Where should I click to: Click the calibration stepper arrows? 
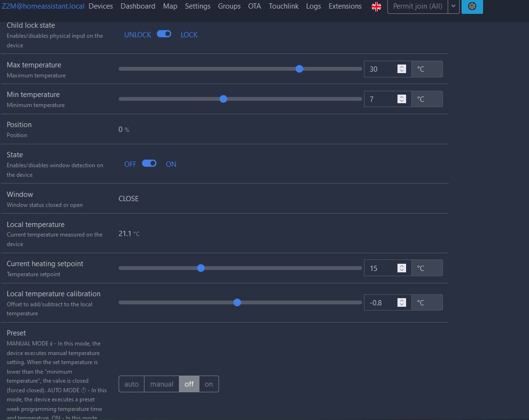click(401, 302)
